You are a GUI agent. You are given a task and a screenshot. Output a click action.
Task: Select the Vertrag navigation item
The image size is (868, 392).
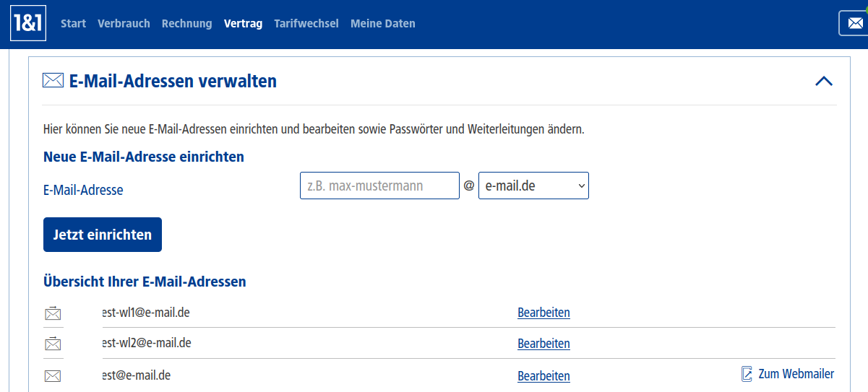click(x=243, y=24)
